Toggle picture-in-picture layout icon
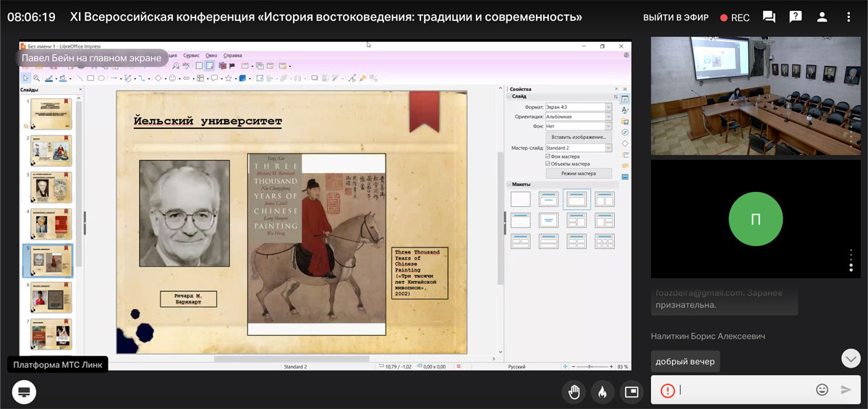The width and height of the screenshot is (868, 409). pos(631,392)
